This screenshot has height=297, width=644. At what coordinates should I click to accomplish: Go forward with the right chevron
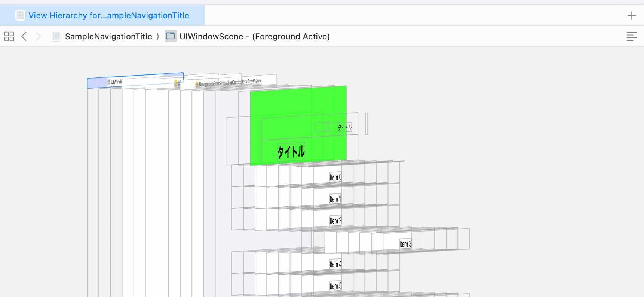38,36
